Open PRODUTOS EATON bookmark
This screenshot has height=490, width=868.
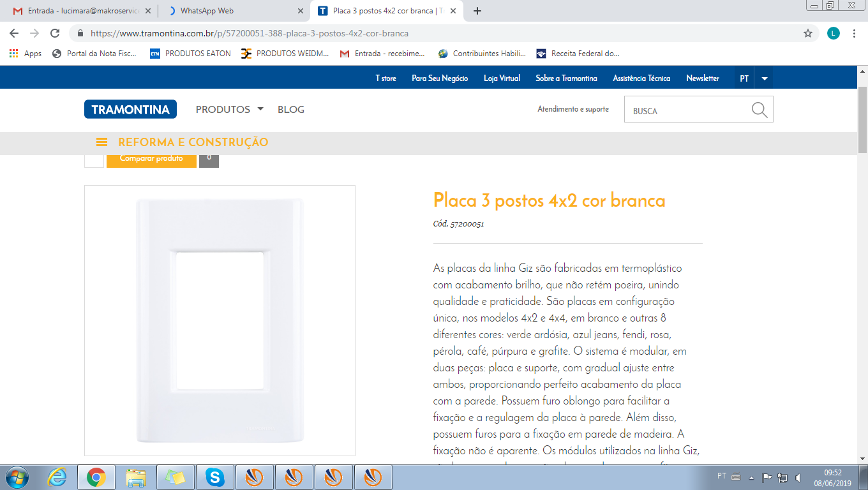(x=190, y=54)
